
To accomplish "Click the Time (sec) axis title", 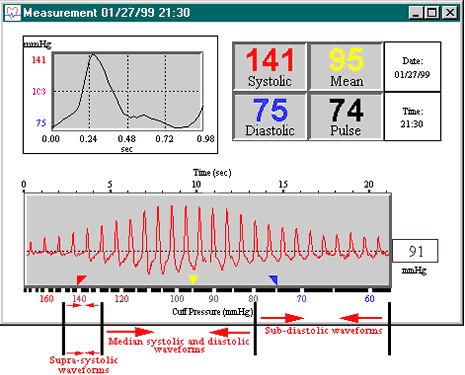I will 212,173.
